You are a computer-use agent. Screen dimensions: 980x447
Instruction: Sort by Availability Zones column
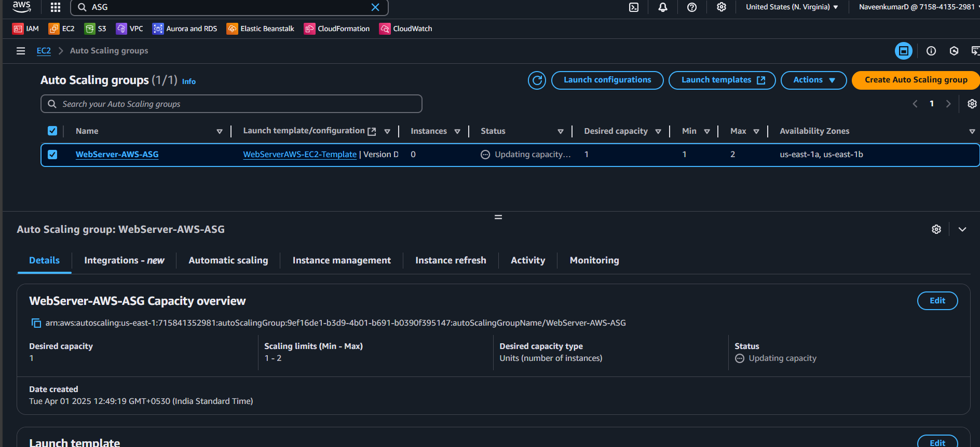tap(972, 132)
